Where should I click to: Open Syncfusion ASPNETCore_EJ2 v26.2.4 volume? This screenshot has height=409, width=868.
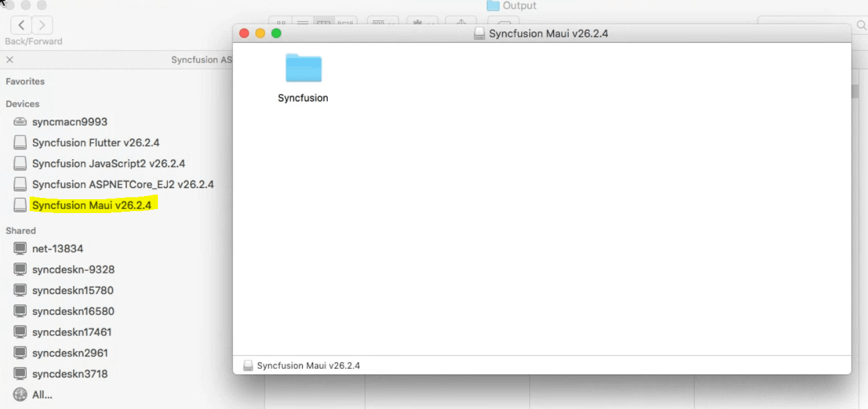(x=123, y=185)
